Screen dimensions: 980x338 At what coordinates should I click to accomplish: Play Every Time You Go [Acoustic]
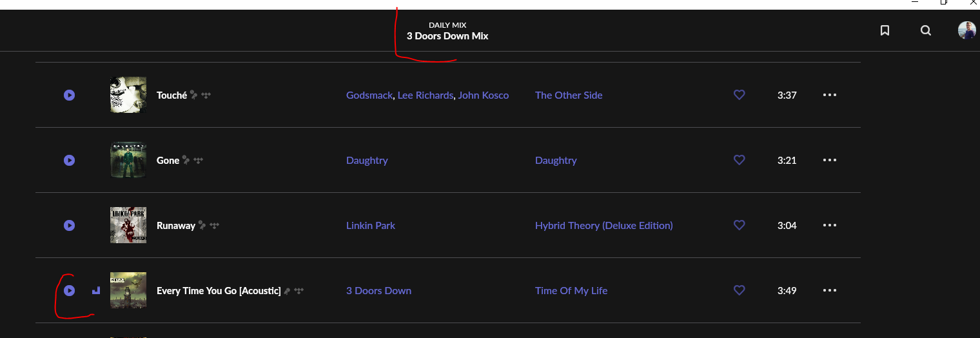pos(70,290)
